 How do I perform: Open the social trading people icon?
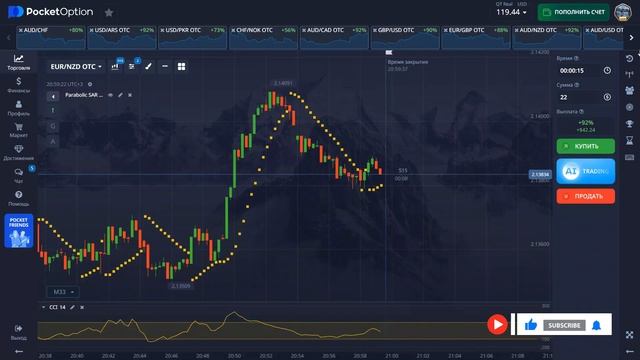[629, 91]
